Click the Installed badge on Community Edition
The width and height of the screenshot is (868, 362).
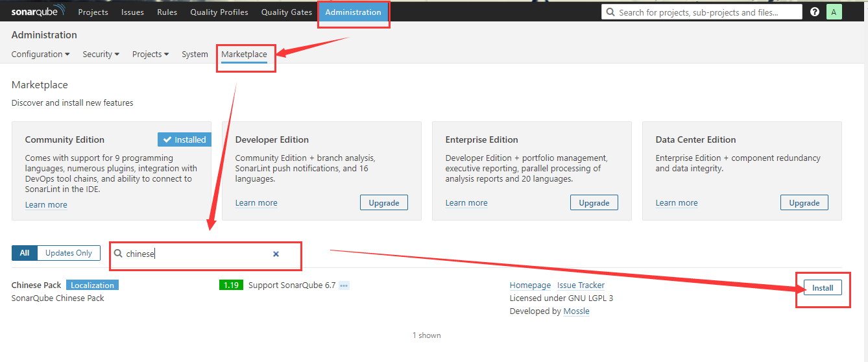point(184,139)
